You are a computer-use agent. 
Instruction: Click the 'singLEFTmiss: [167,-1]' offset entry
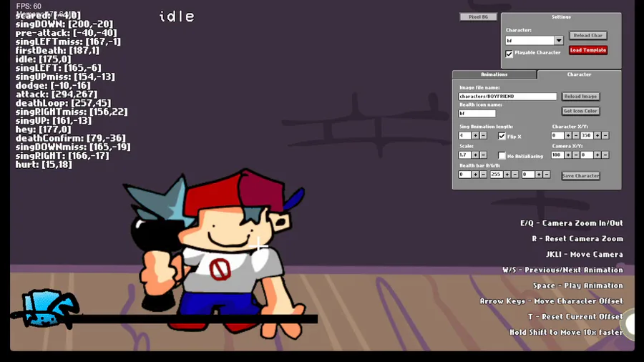point(68,42)
